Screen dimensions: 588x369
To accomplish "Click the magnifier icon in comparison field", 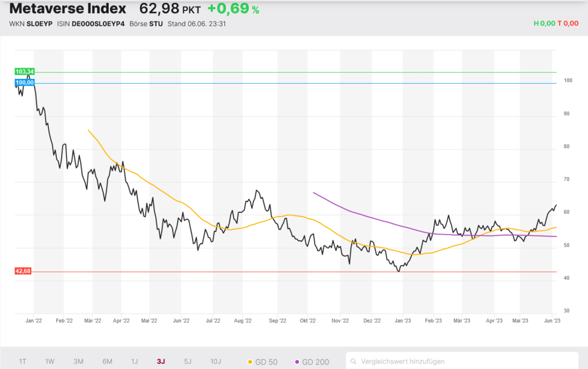I will (x=353, y=361).
